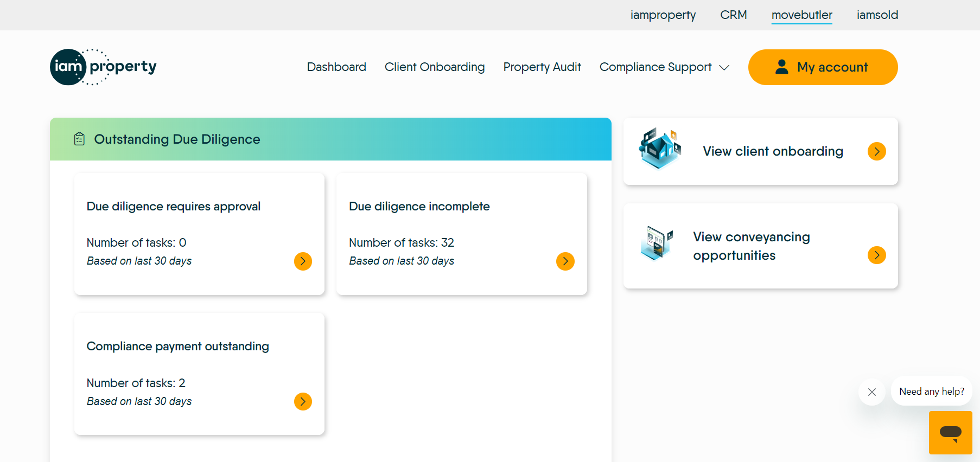Open Client Onboarding from navigation
Screen dimensions: 980x462
[435, 67]
